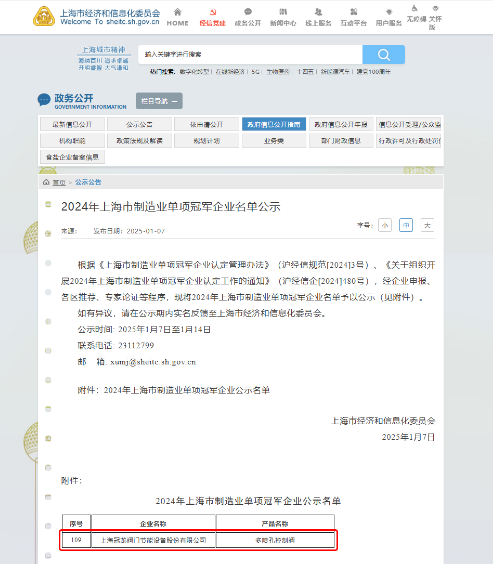Click the table header 企业名称

tap(153, 524)
